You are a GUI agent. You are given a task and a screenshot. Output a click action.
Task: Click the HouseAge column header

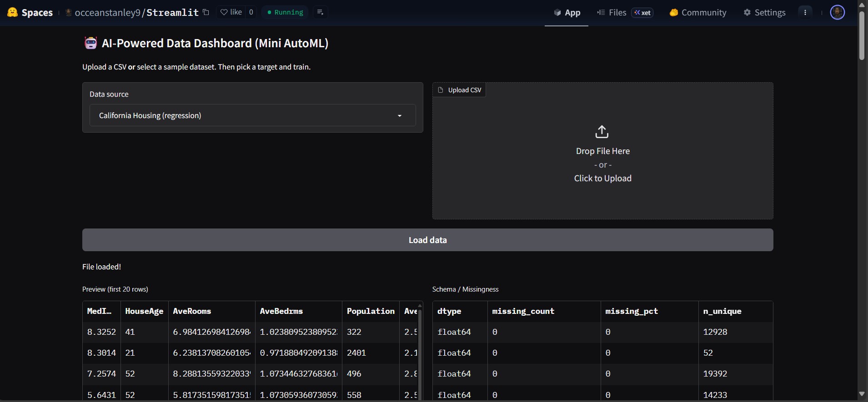[144, 311]
